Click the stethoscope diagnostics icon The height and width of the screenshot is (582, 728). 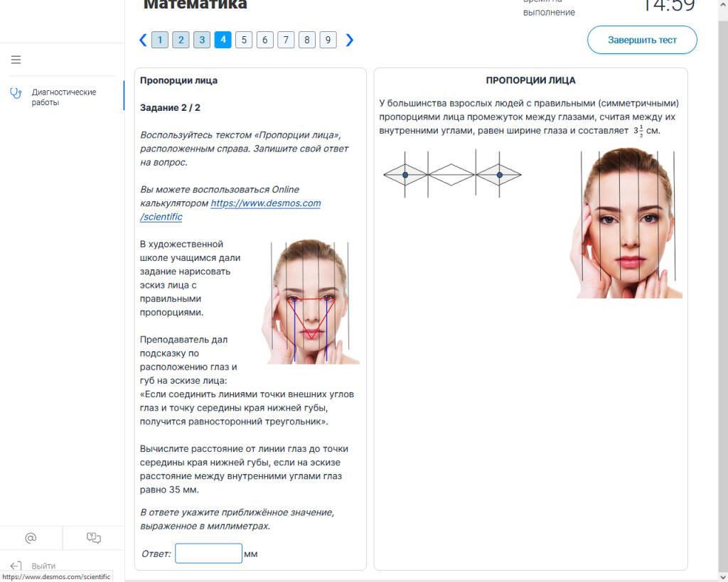16,93
